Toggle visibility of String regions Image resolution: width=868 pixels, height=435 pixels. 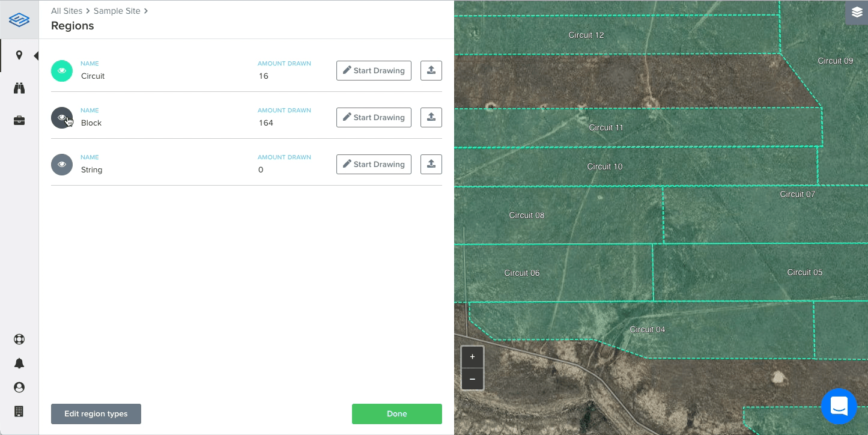[62, 165]
